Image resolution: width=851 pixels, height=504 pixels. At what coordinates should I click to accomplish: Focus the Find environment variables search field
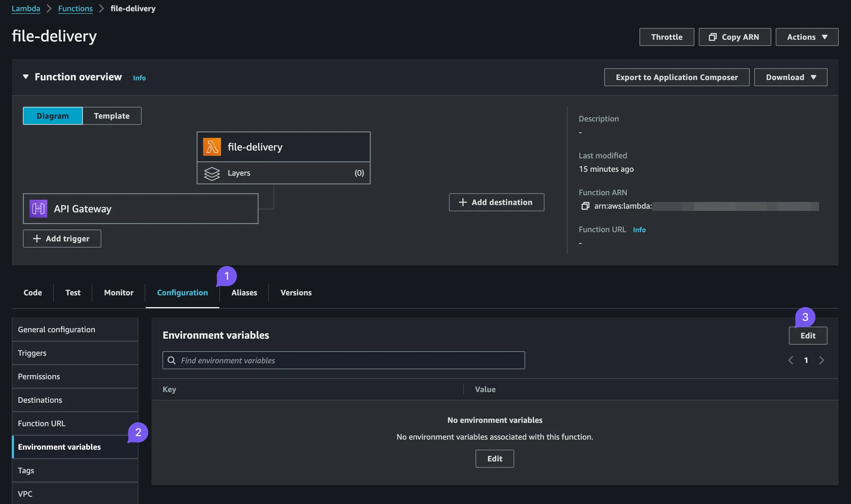pyautogui.click(x=344, y=360)
